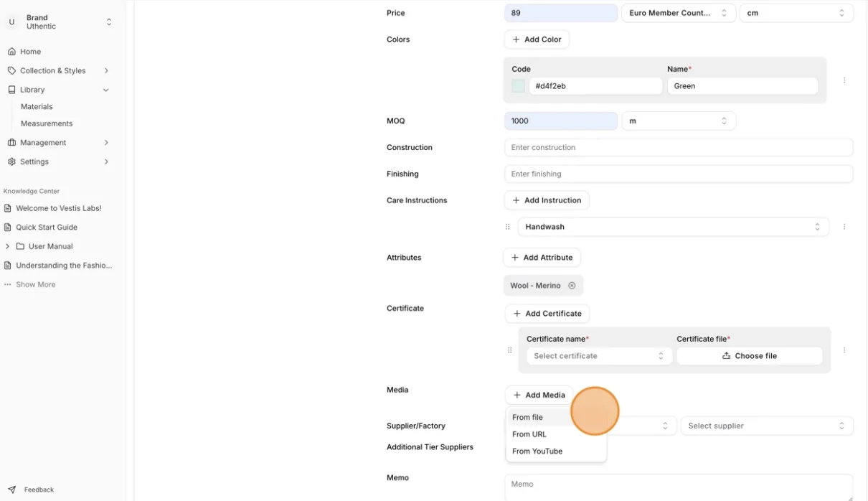Click the MOQ quantity field

tap(561, 121)
